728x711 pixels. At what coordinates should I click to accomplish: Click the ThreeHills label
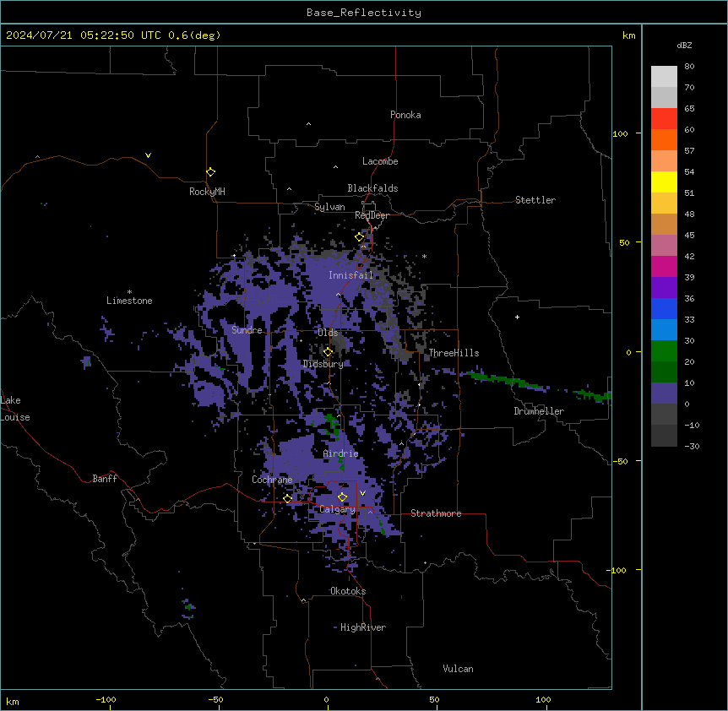tap(454, 353)
